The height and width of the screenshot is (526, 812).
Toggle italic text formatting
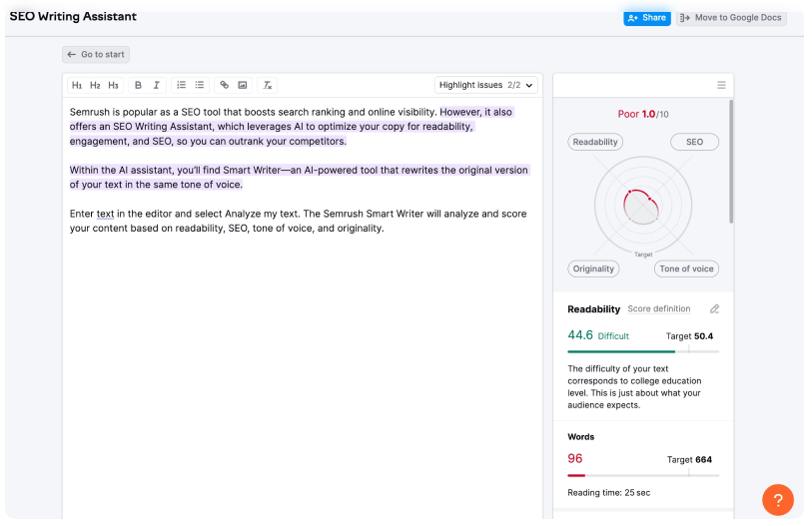(x=156, y=86)
